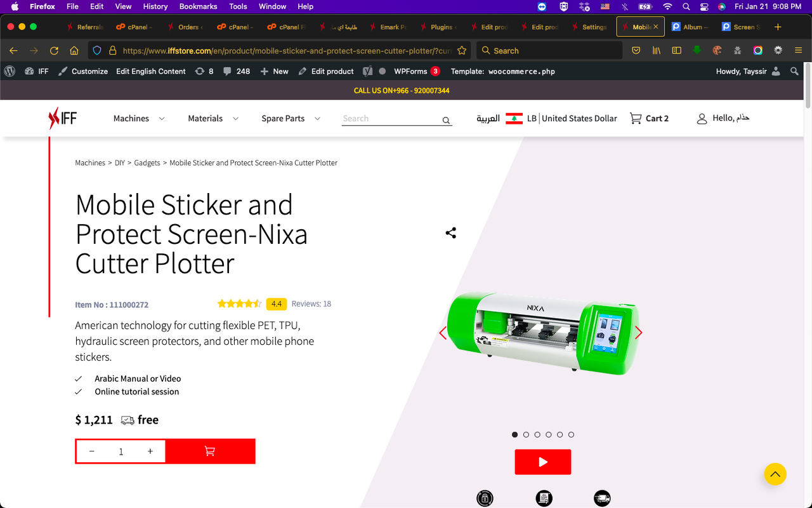Expand the Machines menu chevron
The height and width of the screenshot is (508, 812).
162,119
